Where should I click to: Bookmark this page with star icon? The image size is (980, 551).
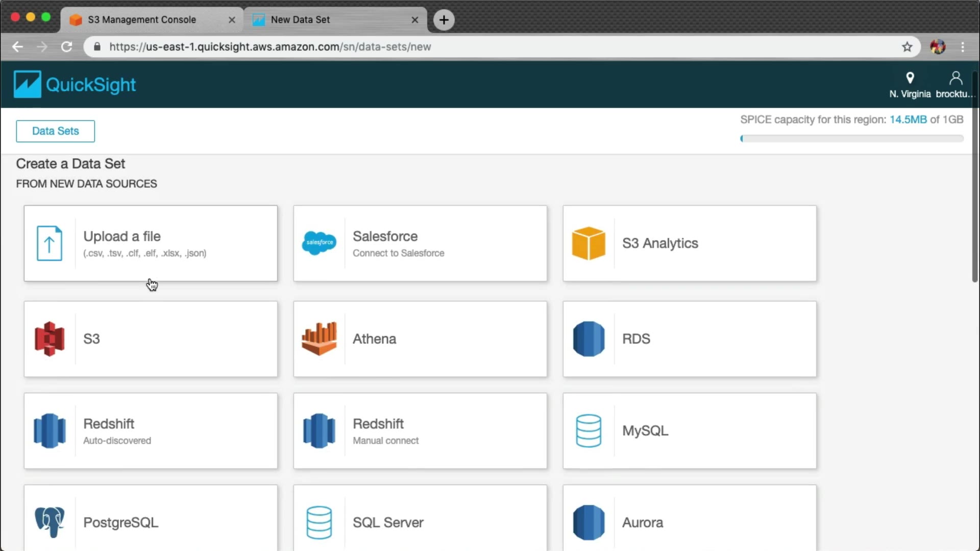pos(907,47)
